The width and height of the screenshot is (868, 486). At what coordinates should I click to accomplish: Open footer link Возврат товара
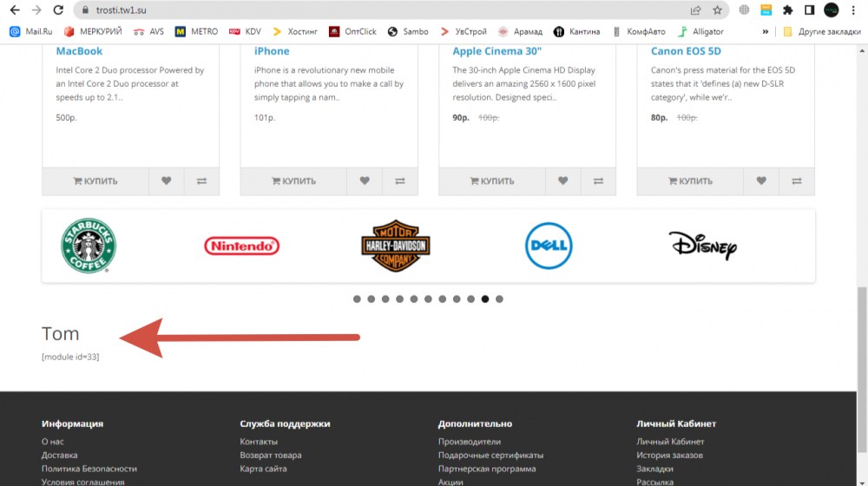tap(271, 455)
